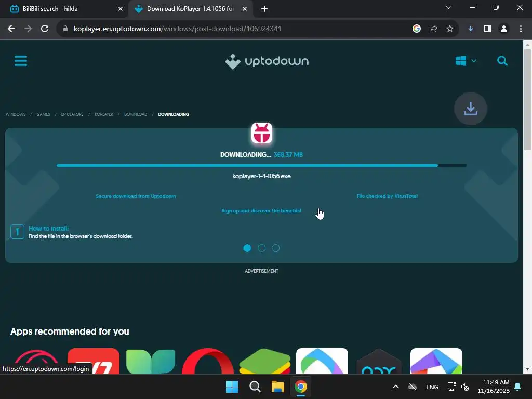
Task: Click the download progress bar
Action: tap(262, 166)
